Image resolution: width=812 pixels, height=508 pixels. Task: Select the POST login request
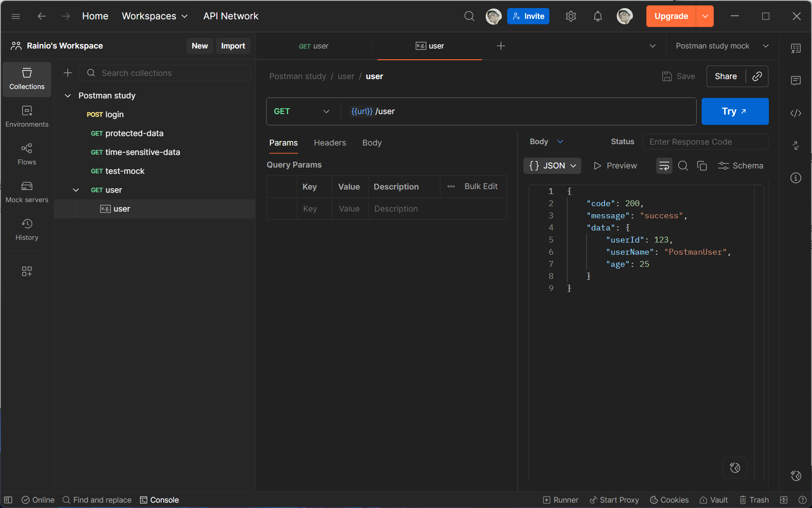155,115
